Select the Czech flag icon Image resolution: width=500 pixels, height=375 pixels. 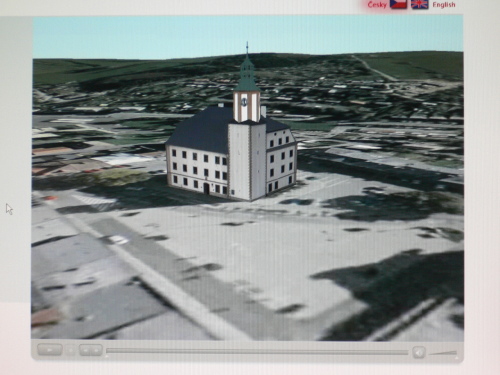398,4
